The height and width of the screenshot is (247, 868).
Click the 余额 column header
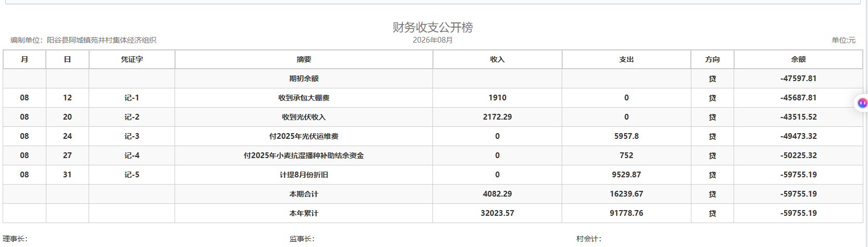(x=798, y=59)
